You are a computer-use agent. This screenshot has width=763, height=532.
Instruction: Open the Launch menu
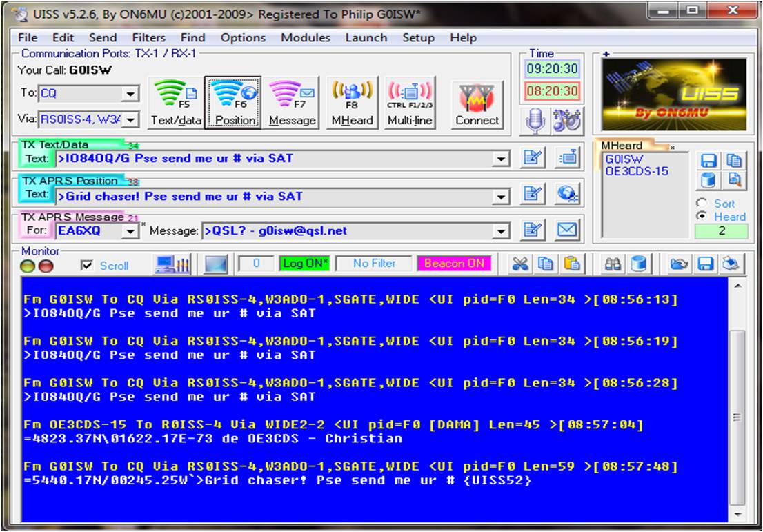366,37
